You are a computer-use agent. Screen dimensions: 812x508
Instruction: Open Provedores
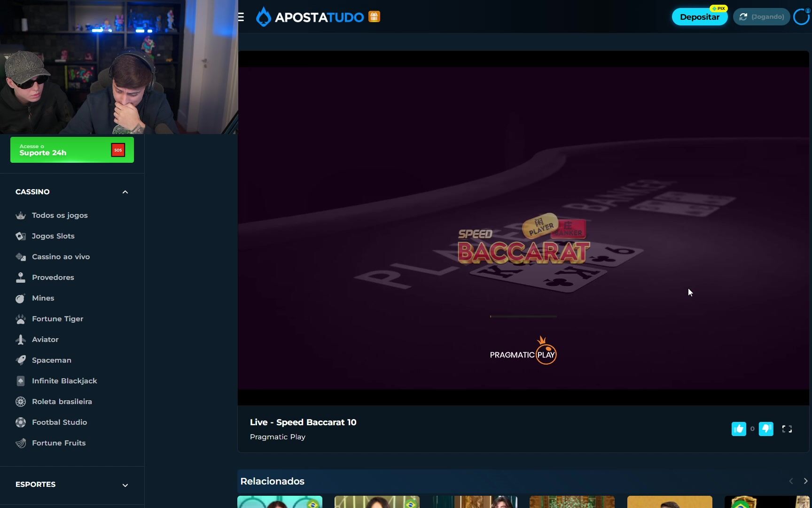coord(53,278)
